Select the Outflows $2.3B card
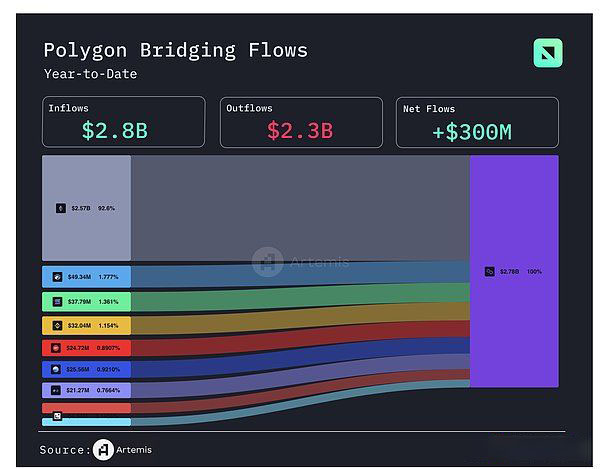This screenshot has height=469, width=600. point(301,122)
